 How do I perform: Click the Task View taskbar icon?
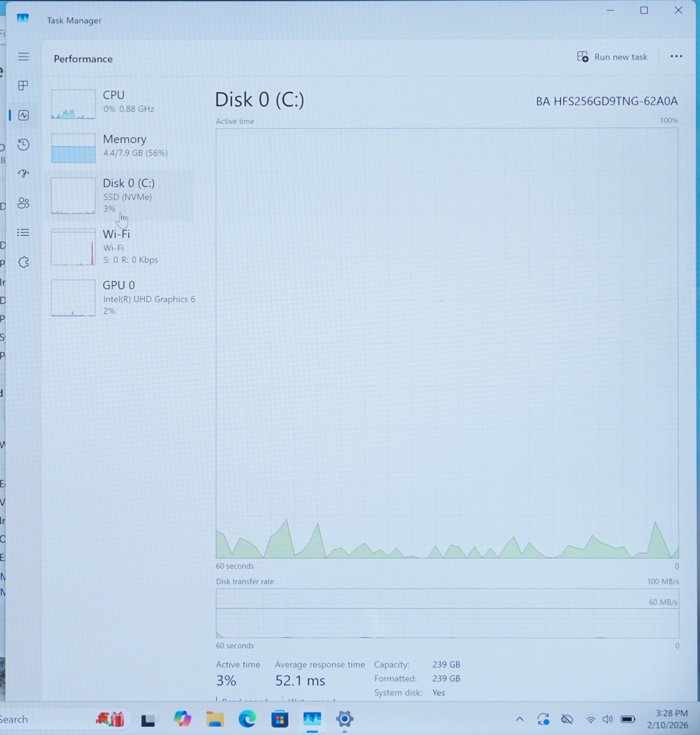click(x=148, y=720)
